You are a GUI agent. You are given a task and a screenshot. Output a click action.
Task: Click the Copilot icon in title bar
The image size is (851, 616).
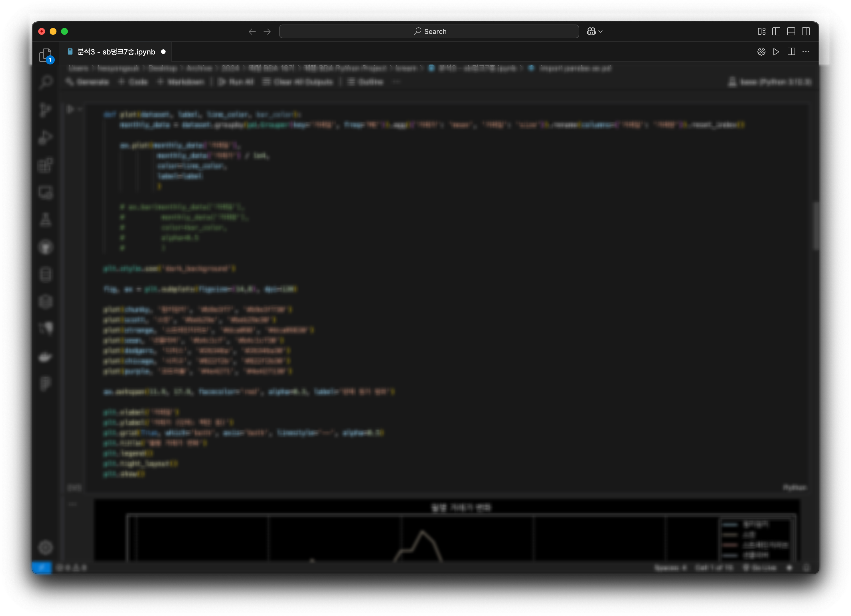(591, 31)
